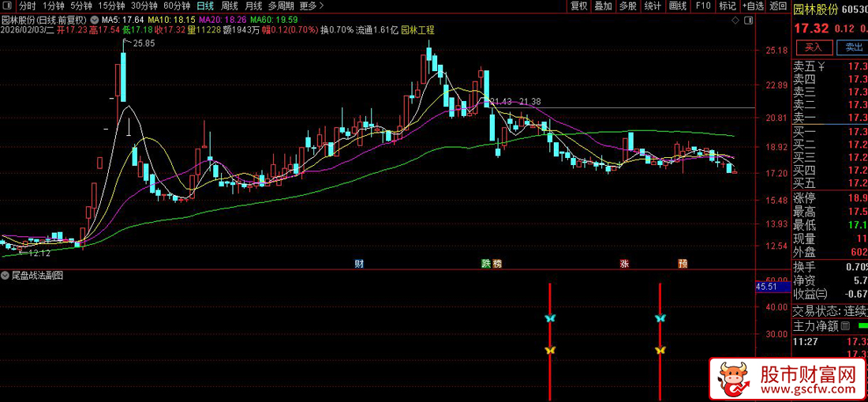Click the yellow butterfly marker on second red line
The height and width of the screenshot is (402, 868).
660,350
